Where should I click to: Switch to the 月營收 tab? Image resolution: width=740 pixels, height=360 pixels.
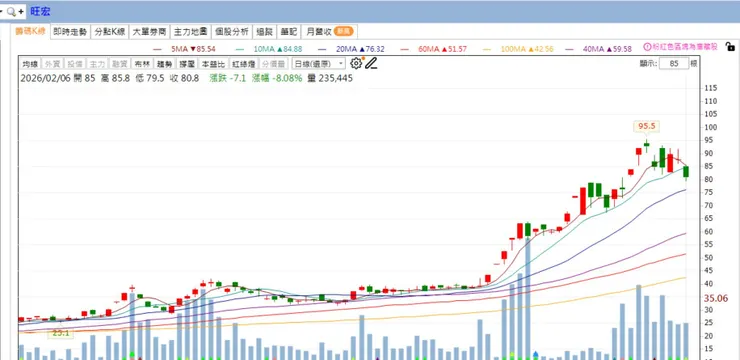[329, 32]
